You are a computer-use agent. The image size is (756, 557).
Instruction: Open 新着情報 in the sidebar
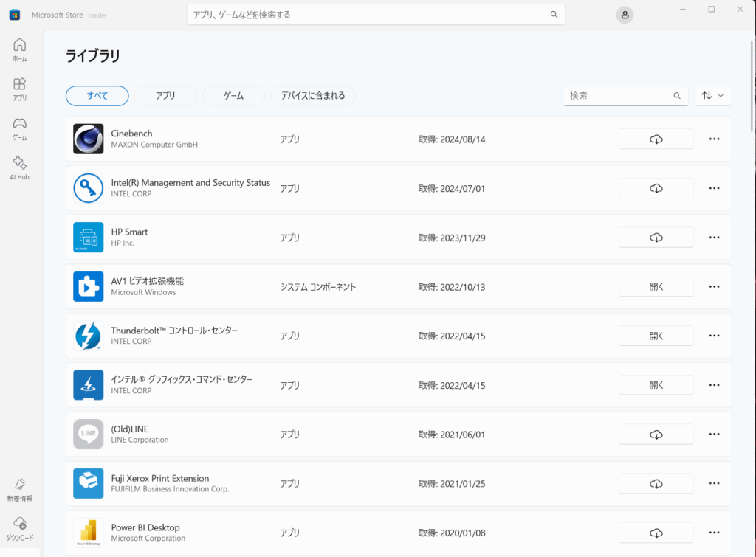(20, 489)
